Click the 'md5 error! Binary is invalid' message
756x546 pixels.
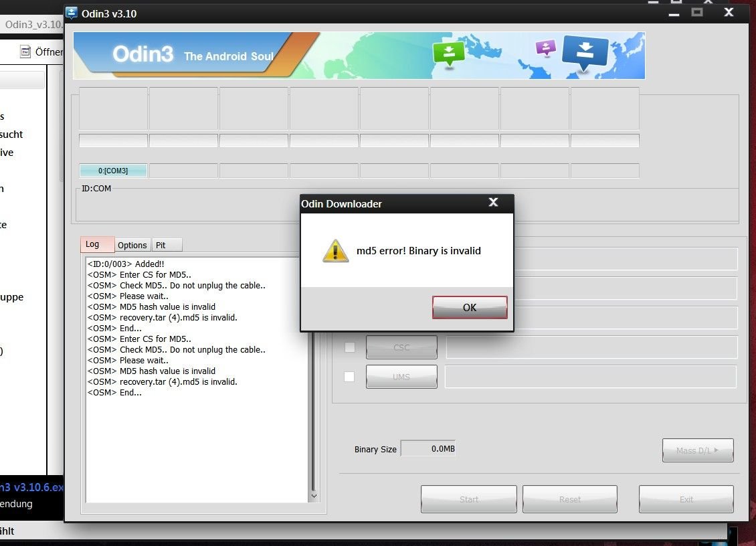tap(419, 251)
